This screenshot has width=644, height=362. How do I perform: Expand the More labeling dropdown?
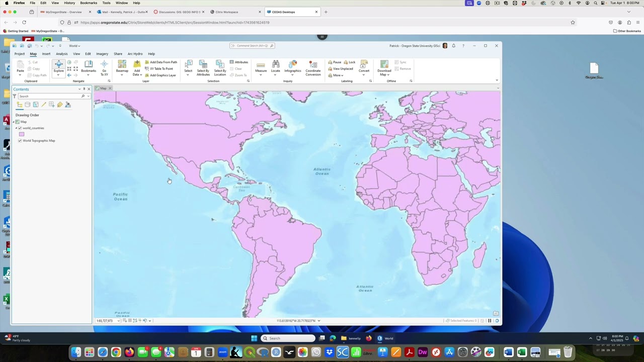tap(336, 75)
